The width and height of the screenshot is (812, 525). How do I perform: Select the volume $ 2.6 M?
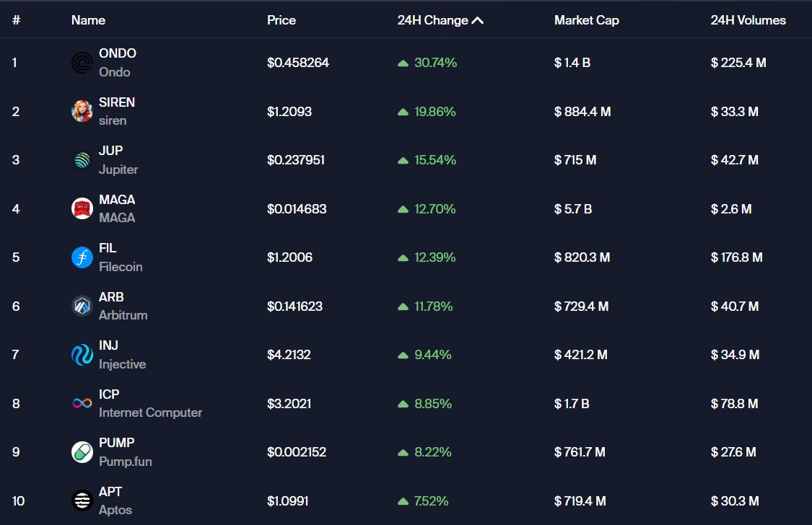click(731, 209)
